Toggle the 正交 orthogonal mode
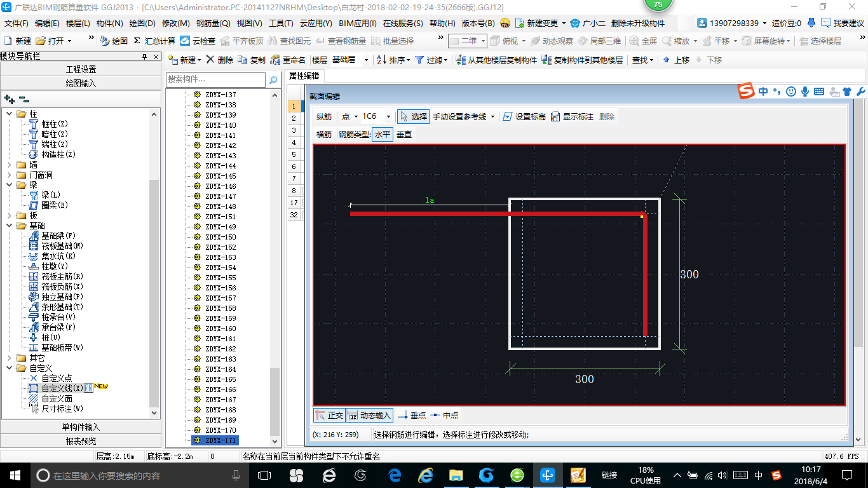Image resolution: width=868 pixels, height=488 pixels. click(330, 415)
